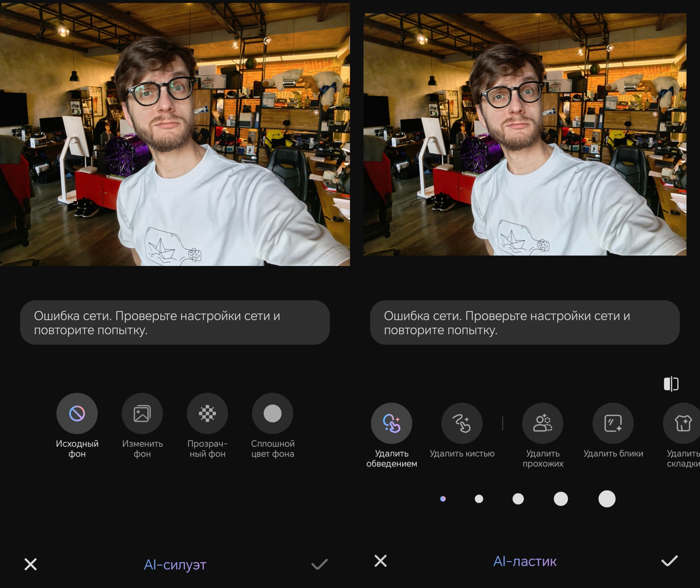Select the transparent background checkerboard icon
This screenshot has height=588, width=700.
pos(208,414)
